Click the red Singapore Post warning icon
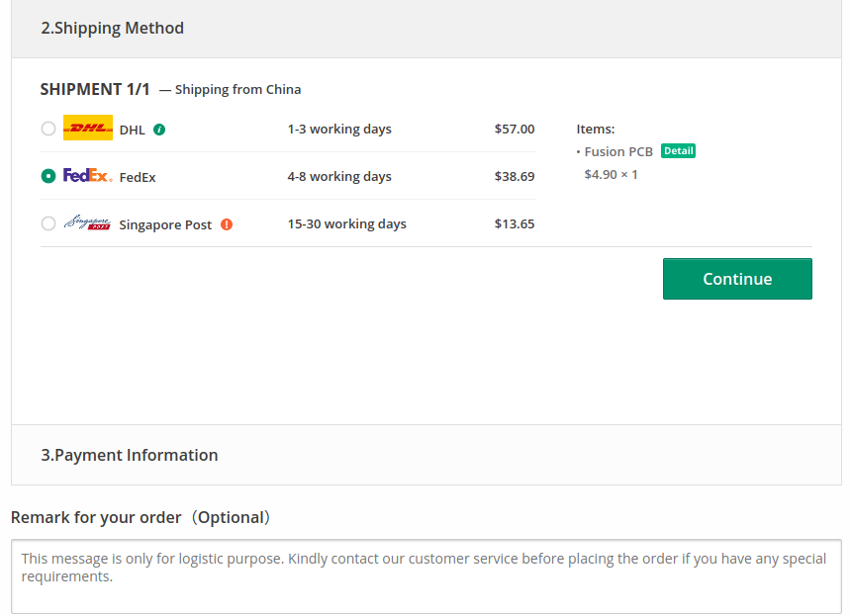851x616 pixels. (x=227, y=224)
